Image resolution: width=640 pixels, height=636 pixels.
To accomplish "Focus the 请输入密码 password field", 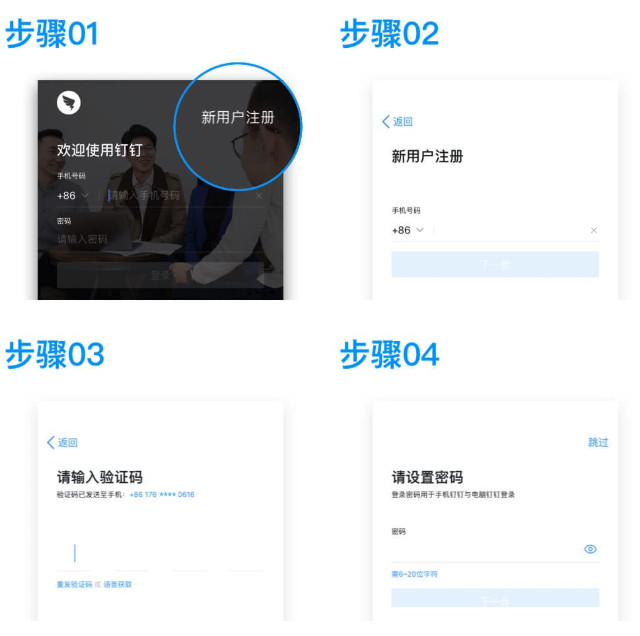I will (x=160, y=239).
